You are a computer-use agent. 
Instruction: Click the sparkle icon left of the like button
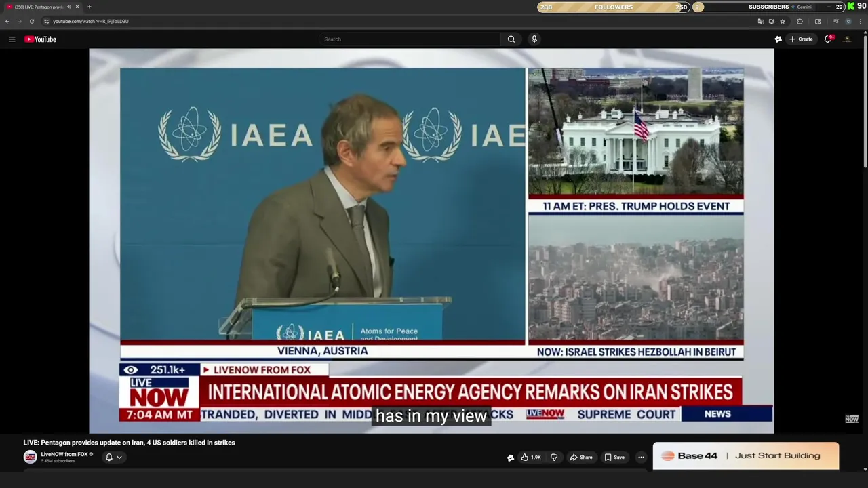(510, 457)
